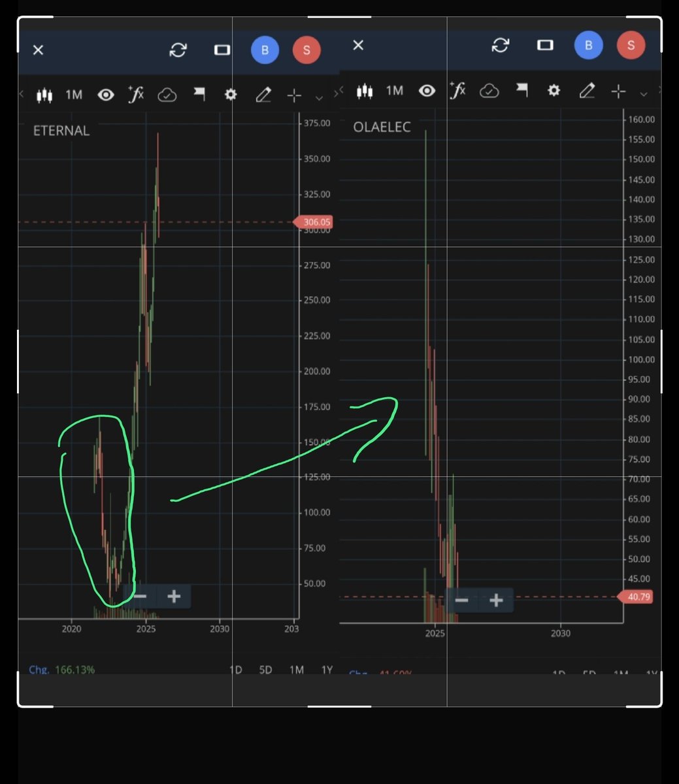Click the 375.00 price axis label
The height and width of the screenshot is (784, 679).
pyautogui.click(x=317, y=123)
